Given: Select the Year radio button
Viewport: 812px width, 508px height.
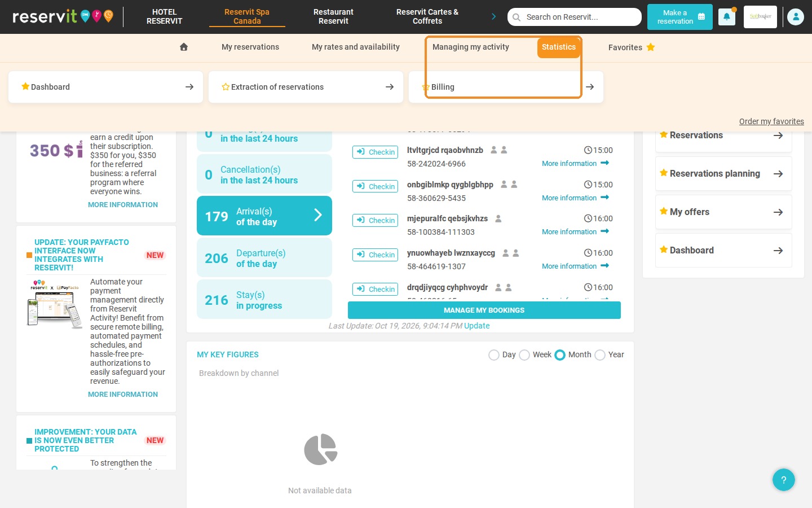Looking at the screenshot, I should [600, 355].
